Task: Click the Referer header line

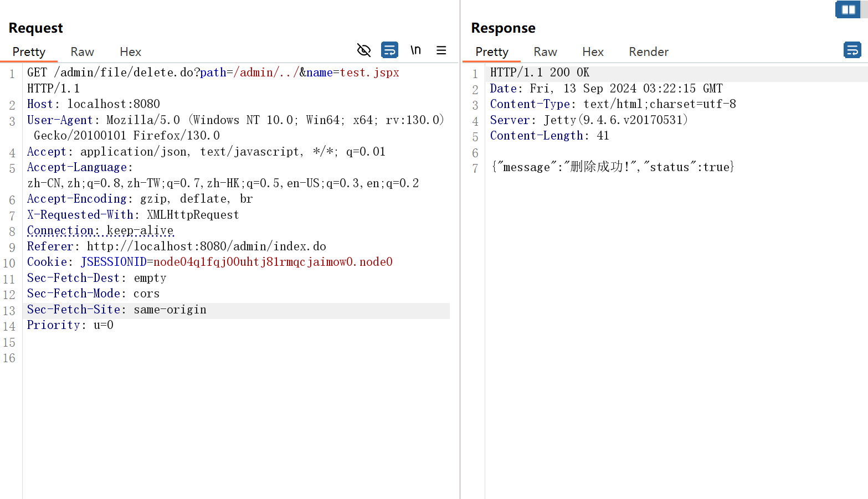Action: 177,246
